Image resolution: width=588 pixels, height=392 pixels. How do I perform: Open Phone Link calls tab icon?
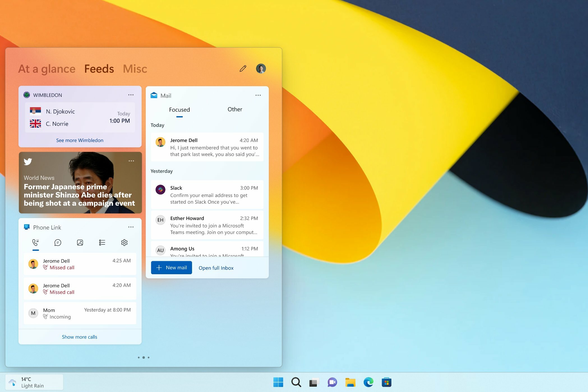click(35, 242)
